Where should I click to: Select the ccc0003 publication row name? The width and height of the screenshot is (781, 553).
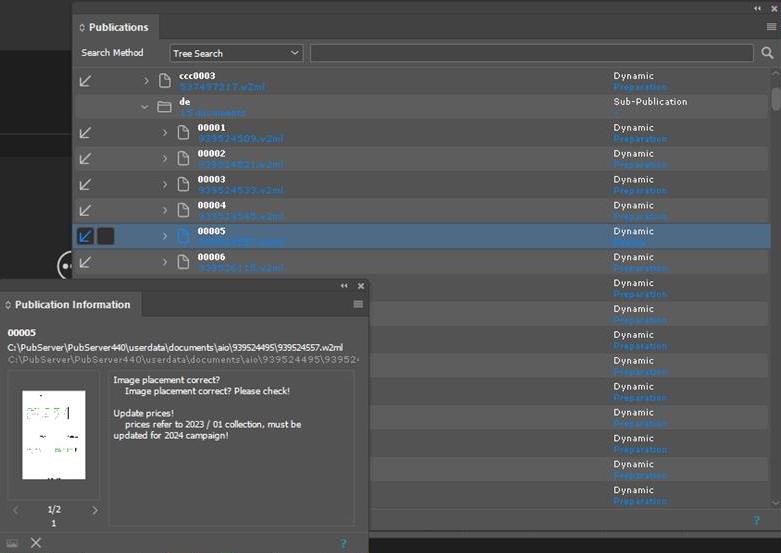coord(197,76)
